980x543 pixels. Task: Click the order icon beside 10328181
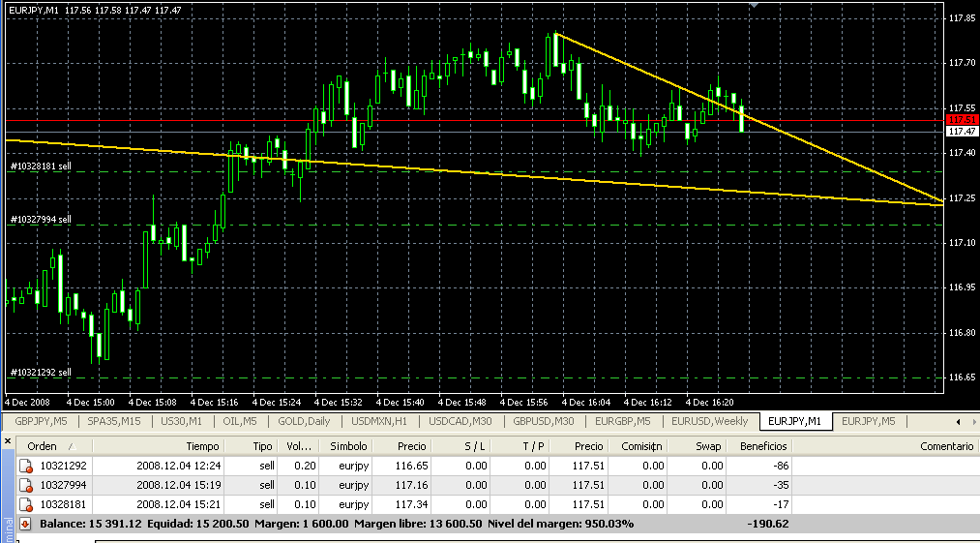[25, 505]
